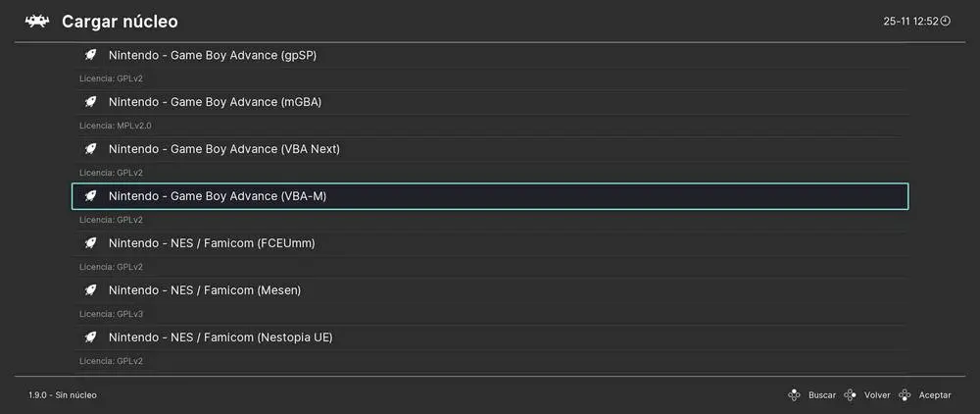Confirm with the Aceptar button

point(934,395)
